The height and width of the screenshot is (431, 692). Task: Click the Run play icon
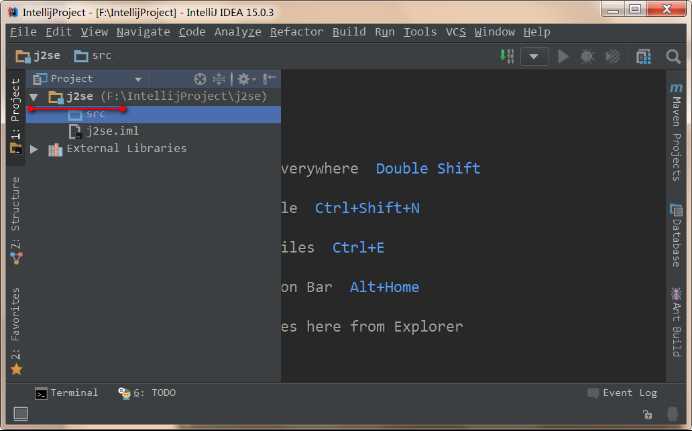click(563, 56)
